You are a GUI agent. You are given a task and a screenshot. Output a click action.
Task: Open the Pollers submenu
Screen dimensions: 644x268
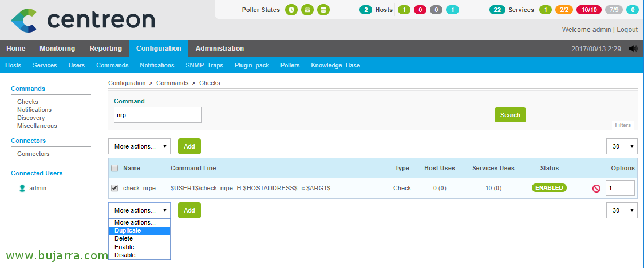pyautogui.click(x=290, y=65)
